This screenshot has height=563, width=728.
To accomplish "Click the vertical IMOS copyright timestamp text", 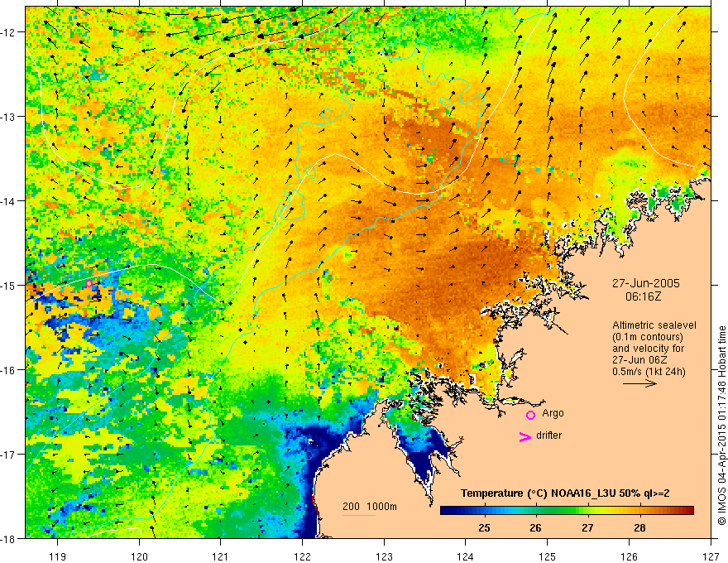I will [x=721, y=425].
